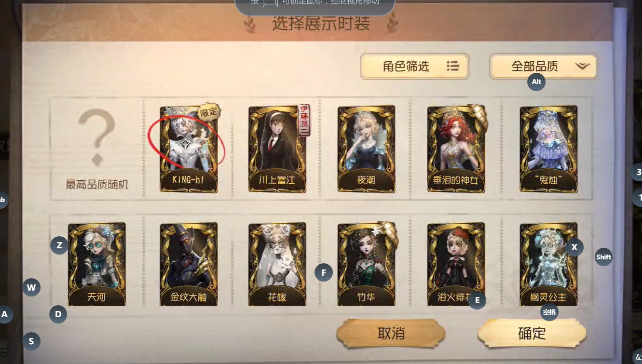Viewport: 642px width, 364px height.
Task: Select the 竹华 costume card
Action: 366,264
